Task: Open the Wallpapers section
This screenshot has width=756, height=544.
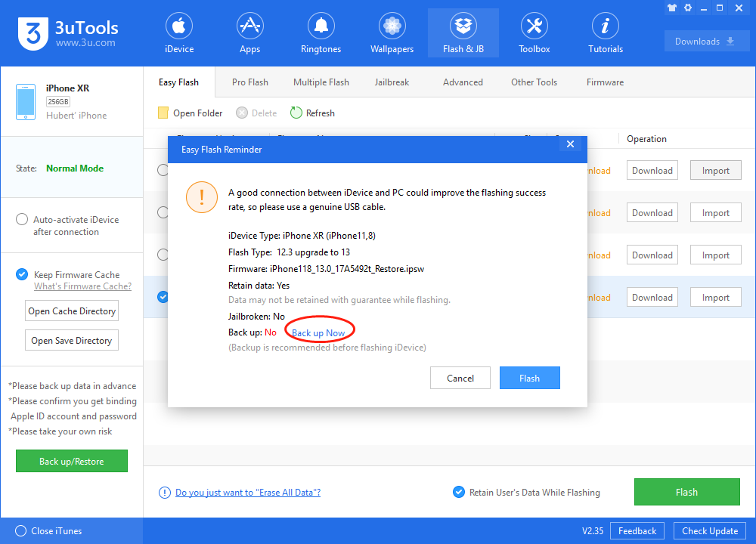Action: (392, 34)
